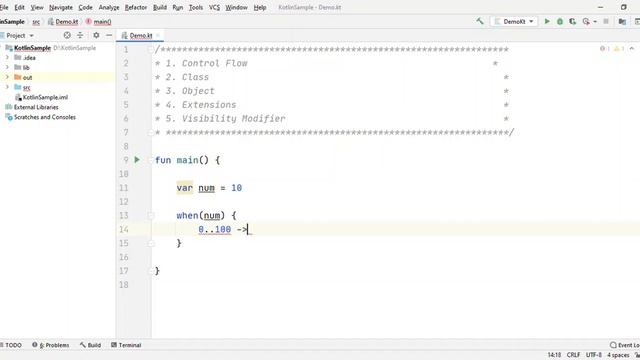The image size is (640, 360).
Task: Open the Build menu
Action: 160,7
